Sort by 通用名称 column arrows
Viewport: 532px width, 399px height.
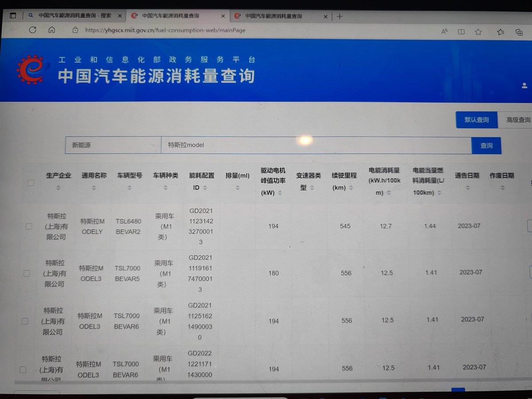[x=94, y=188]
